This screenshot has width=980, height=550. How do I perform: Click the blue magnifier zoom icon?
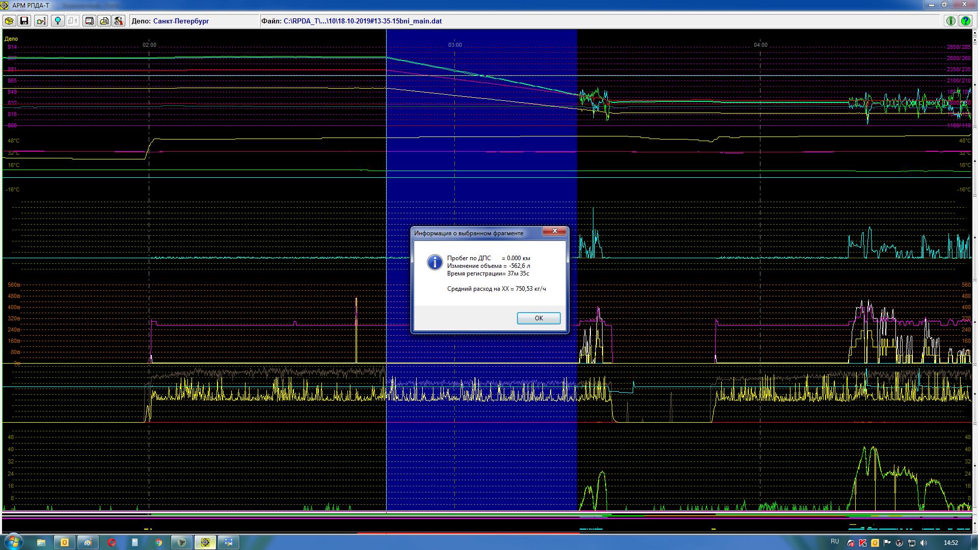(58, 21)
